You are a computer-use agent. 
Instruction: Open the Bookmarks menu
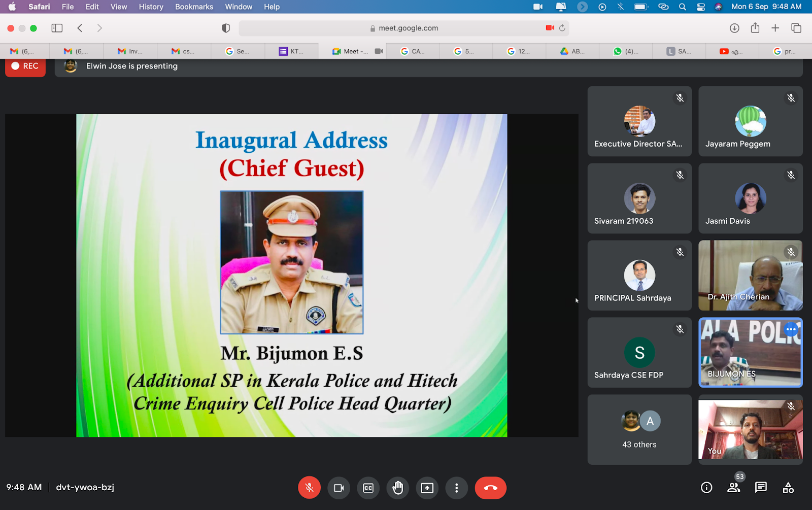tap(194, 7)
